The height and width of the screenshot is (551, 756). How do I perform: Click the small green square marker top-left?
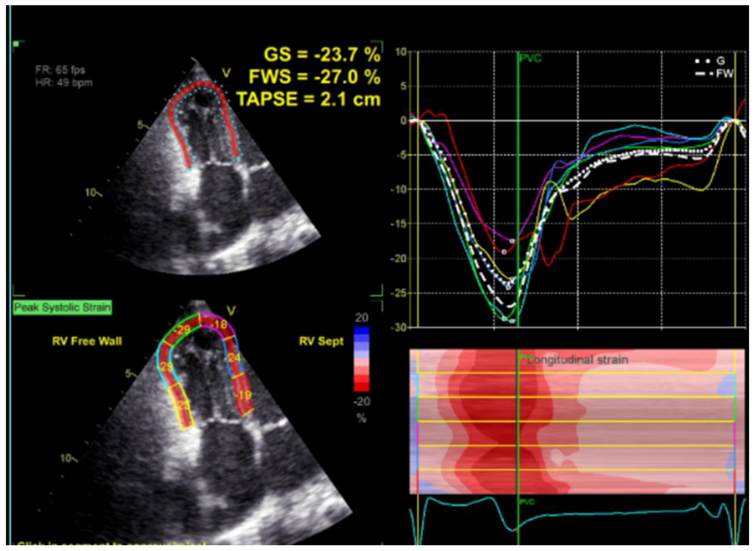(16, 44)
